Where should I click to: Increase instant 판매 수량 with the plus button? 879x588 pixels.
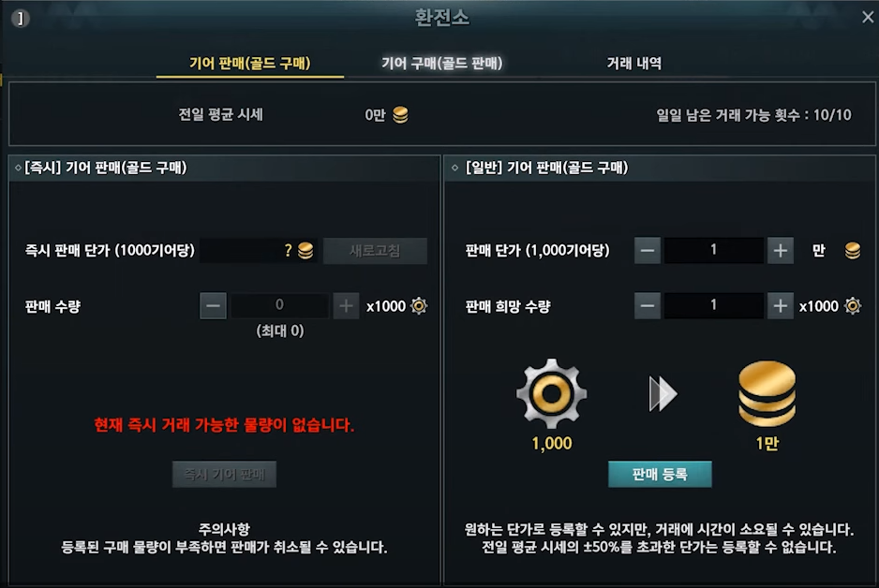347,306
